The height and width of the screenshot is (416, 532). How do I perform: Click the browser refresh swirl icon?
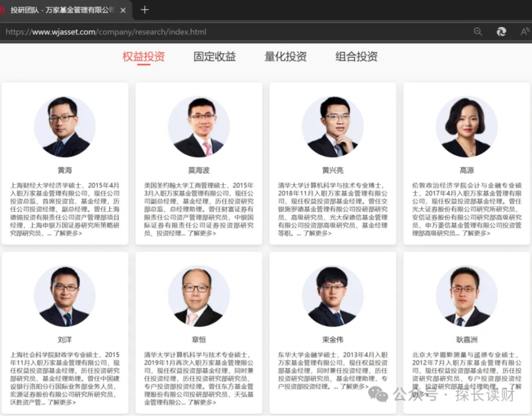pos(501,32)
